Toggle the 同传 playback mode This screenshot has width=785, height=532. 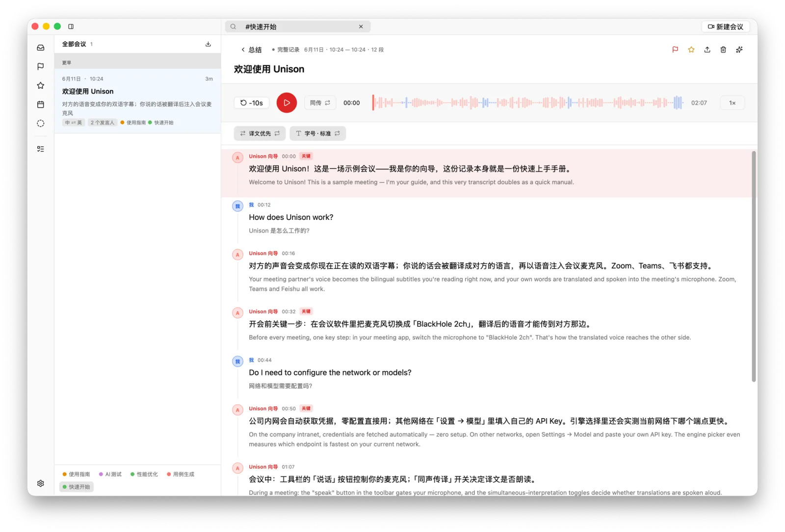click(x=320, y=103)
